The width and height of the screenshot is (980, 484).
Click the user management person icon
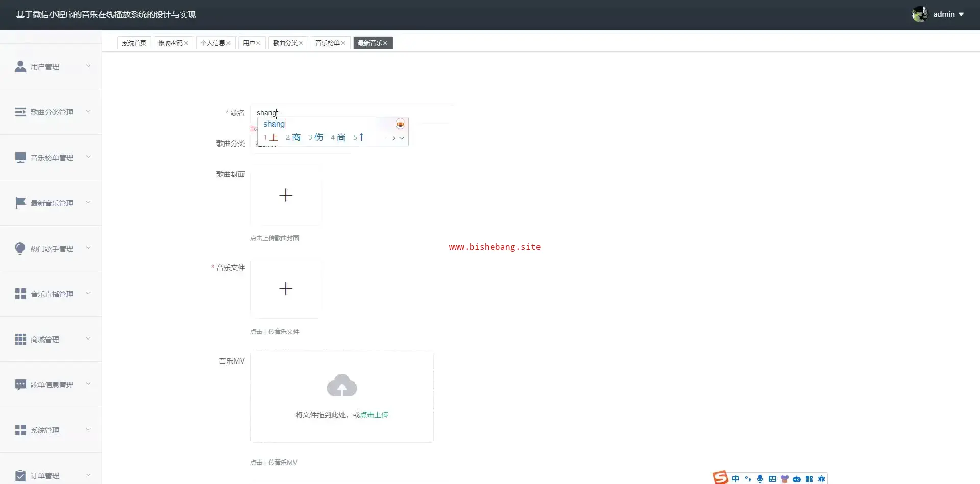(x=20, y=66)
